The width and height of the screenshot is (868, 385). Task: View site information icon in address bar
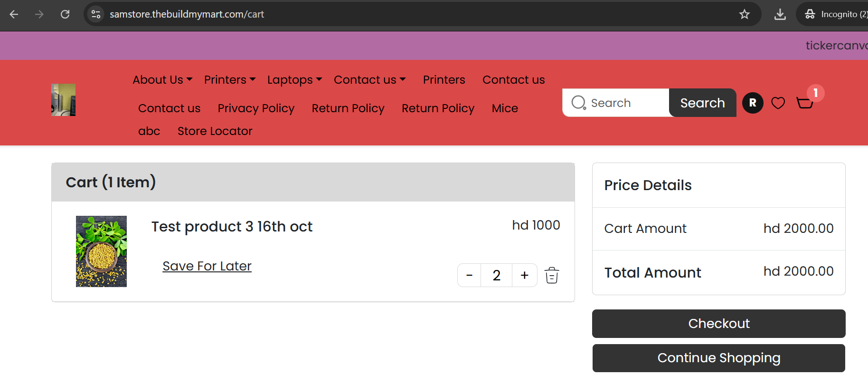pyautogui.click(x=96, y=14)
